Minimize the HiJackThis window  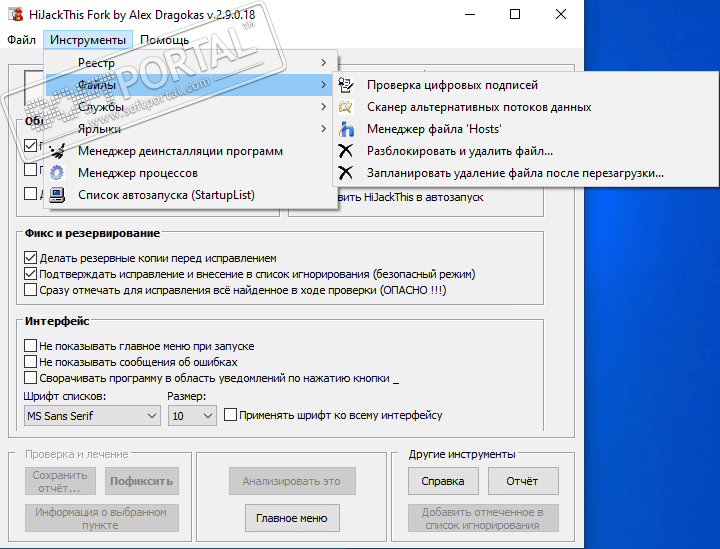(470, 14)
